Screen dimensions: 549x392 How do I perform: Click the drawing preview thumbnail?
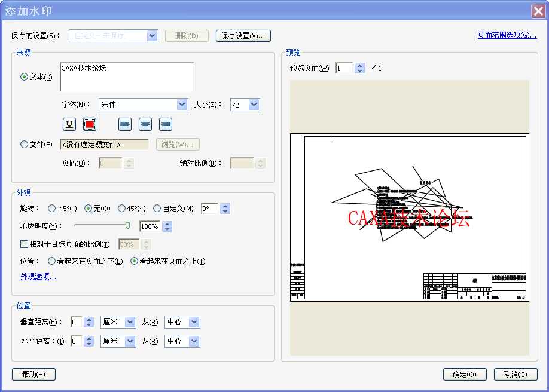409,218
